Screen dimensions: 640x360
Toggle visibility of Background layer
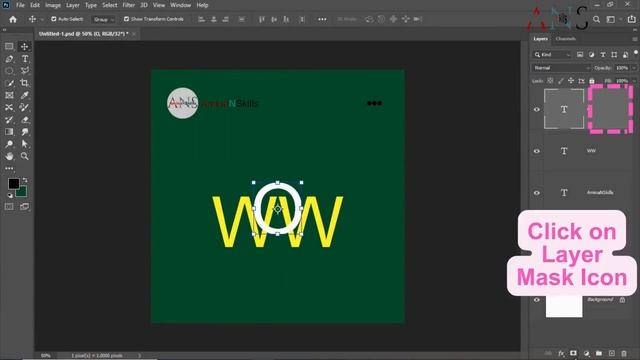(x=537, y=300)
